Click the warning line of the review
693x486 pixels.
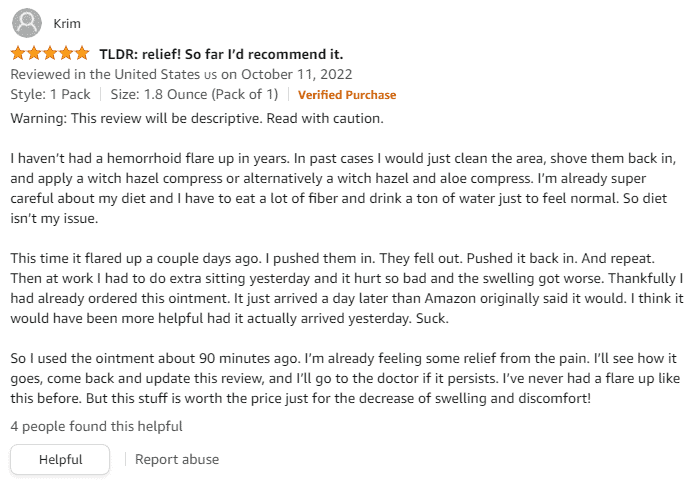pos(197,118)
